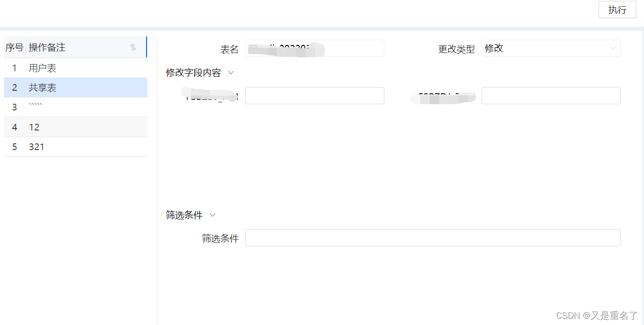The width and height of the screenshot is (644, 325).
Task: Select the row with remark 321
Action: (x=75, y=147)
